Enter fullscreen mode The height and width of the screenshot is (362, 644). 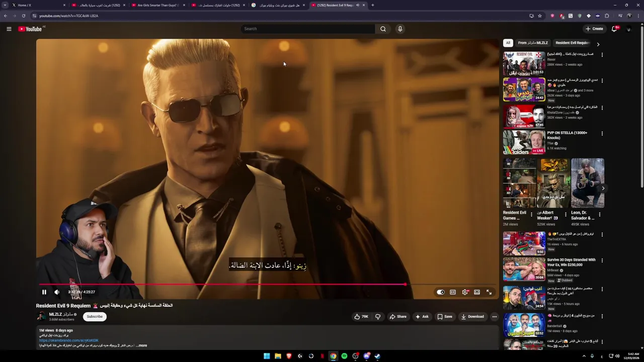pyautogui.click(x=489, y=292)
